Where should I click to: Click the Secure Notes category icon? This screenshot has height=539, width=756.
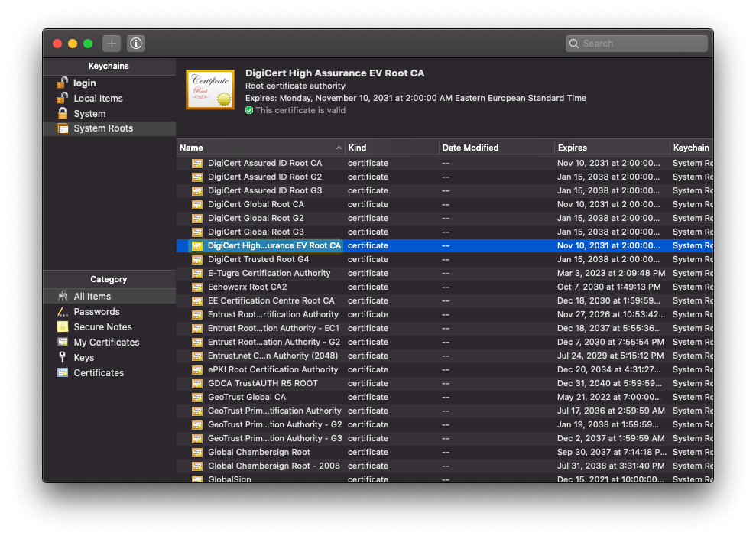62,327
